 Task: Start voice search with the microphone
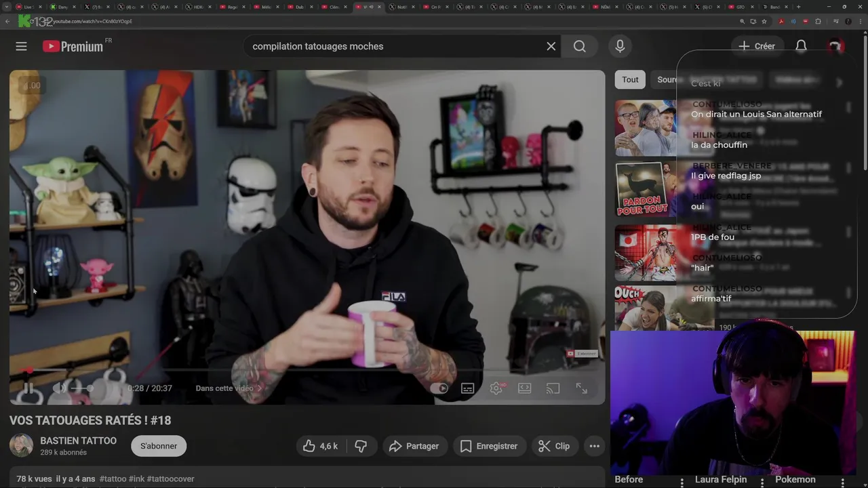tap(620, 46)
